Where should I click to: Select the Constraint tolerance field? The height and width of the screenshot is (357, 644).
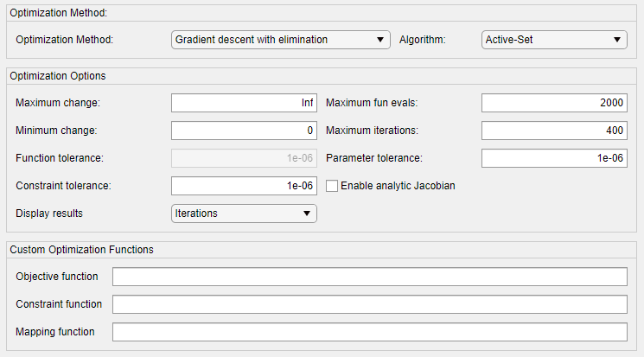coord(244,186)
